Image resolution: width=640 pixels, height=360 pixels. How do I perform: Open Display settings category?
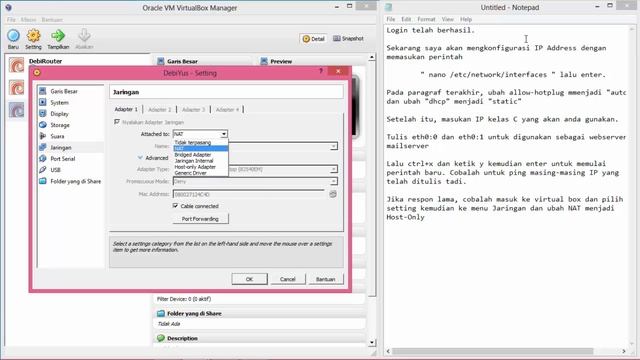(60, 114)
